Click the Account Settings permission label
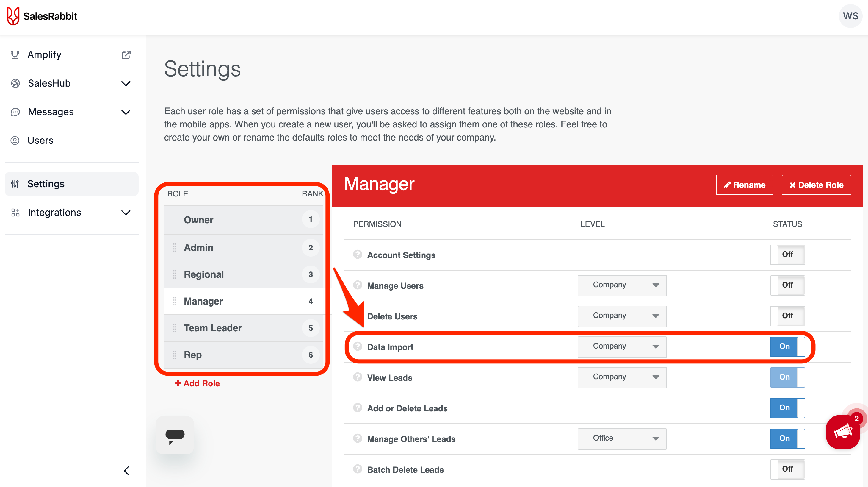The height and width of the screenshot is (487, 868). 401,255
